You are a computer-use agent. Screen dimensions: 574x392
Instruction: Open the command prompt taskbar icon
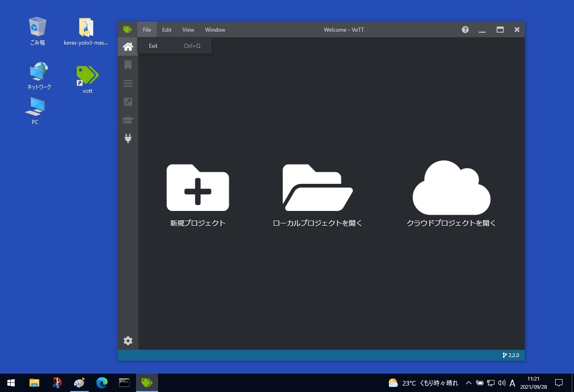pyautogui.click(x=124, y=383)
